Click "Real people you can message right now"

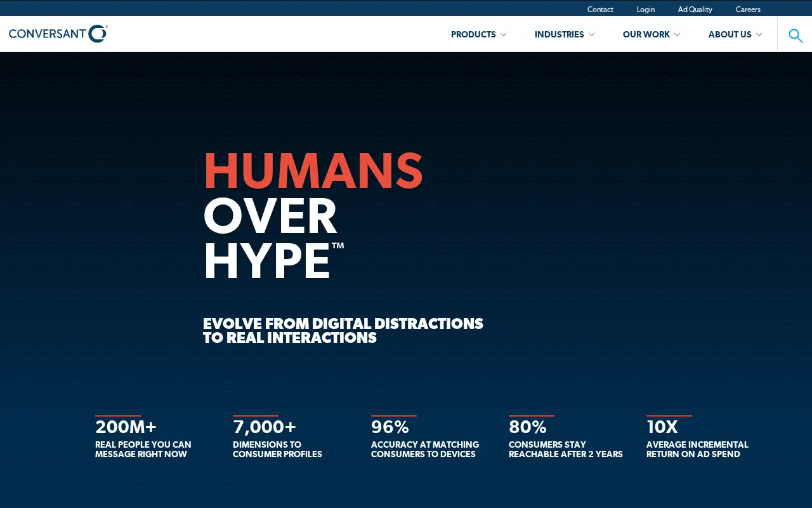pos(143,450)
